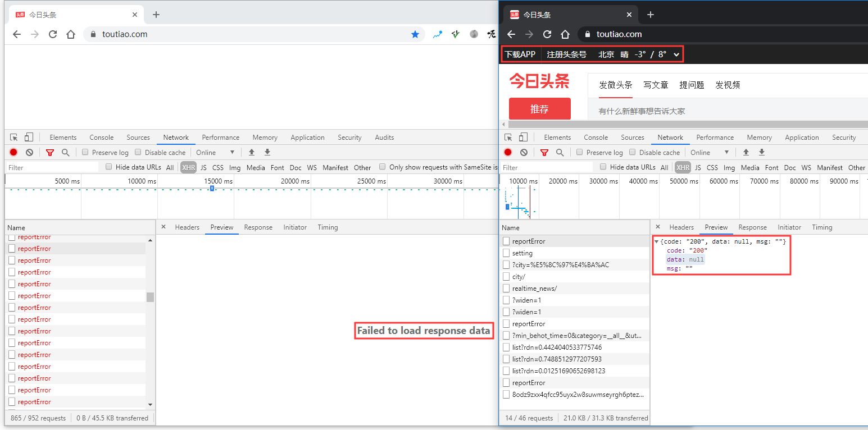The height and width of the screenshot is (430, 868).
Task: Click record button in left DevTools window
Action: tap(13, 152)
